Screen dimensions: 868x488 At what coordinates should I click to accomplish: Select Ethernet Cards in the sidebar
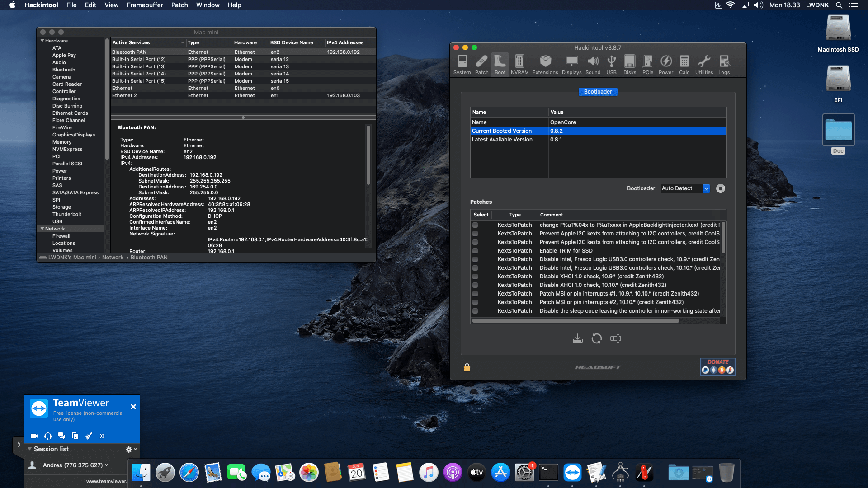tap(70, 113)
